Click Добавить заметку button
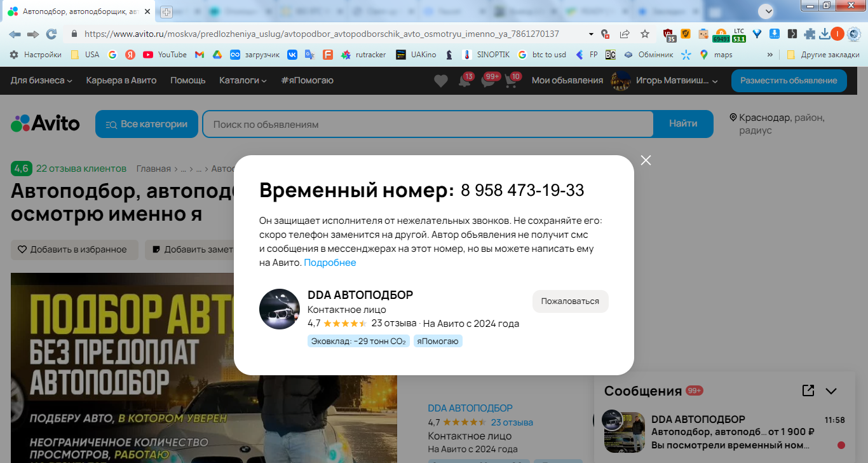 coord(190,250)
